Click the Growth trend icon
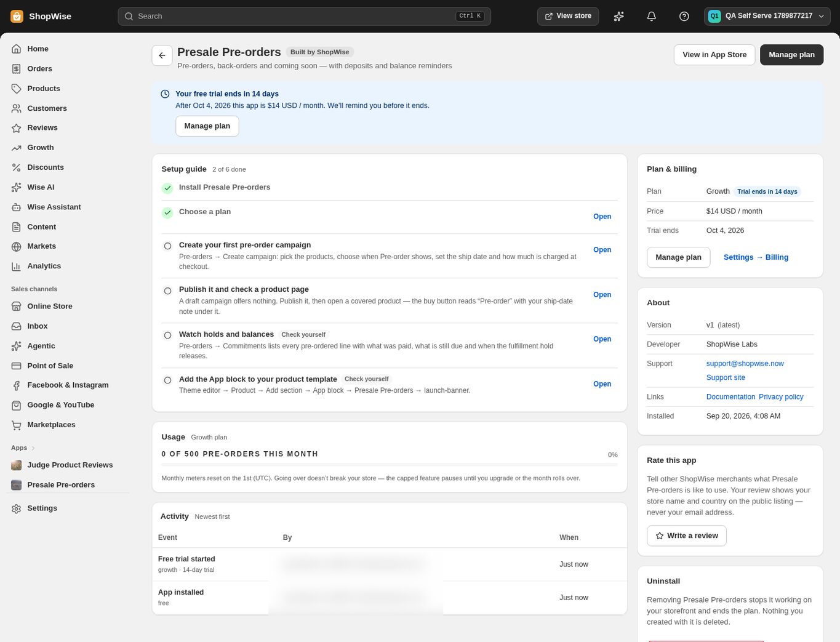This screenshot has height=642, width=840. (17, 148)
